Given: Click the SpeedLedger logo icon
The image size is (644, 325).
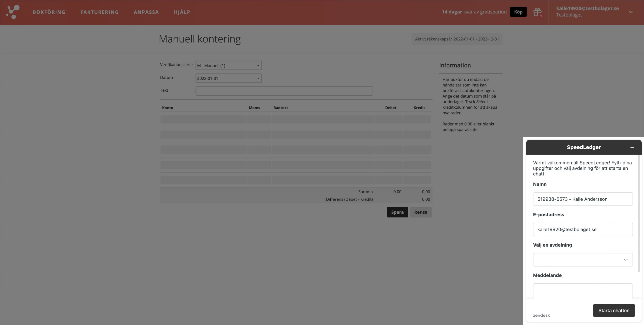Looking at the screenshot, I should 13,12.
